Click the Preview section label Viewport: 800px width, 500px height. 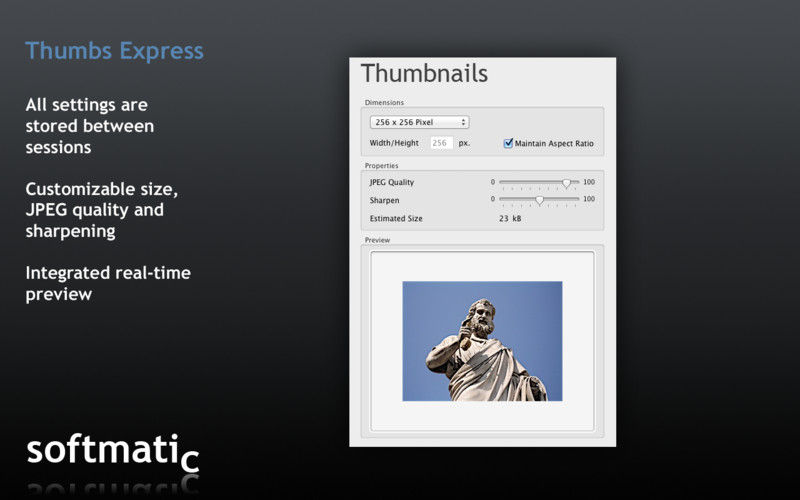click(377, 240)
